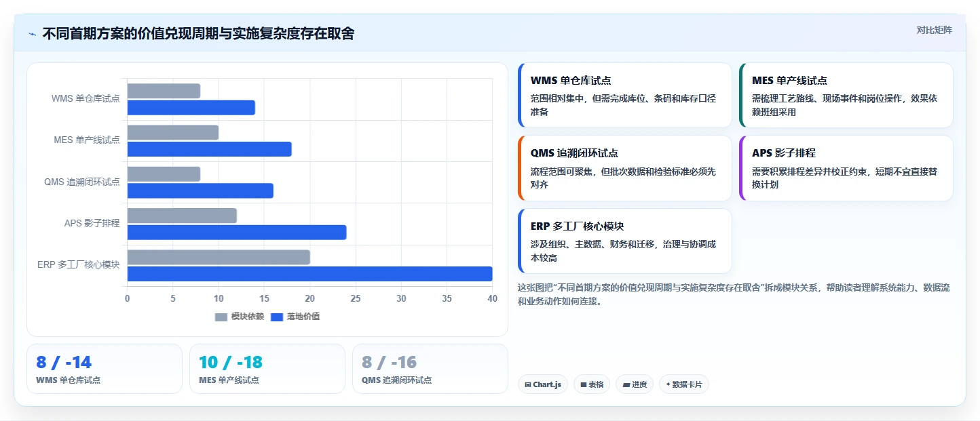Select the 表格 tag chip

tap(592, 384)
